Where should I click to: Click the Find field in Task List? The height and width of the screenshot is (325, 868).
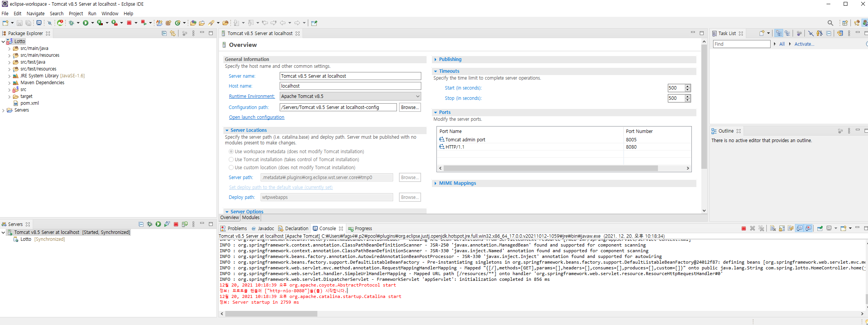[x=741, y=44]
